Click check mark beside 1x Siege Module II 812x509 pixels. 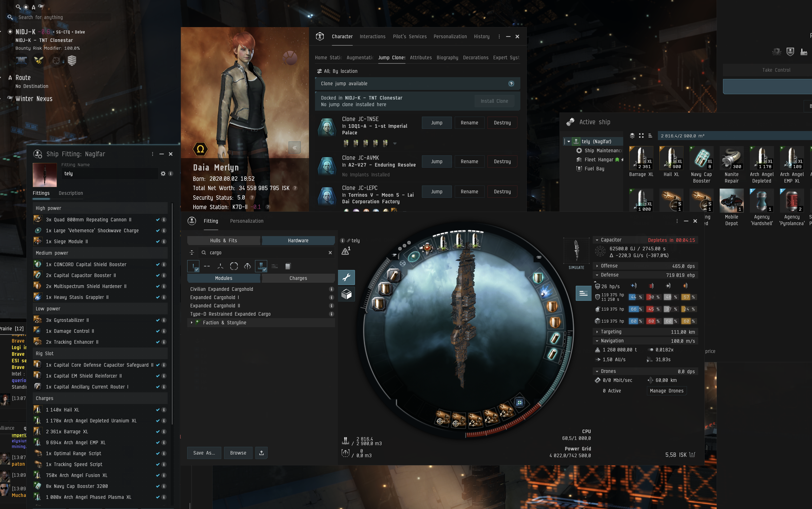(158, 241)
